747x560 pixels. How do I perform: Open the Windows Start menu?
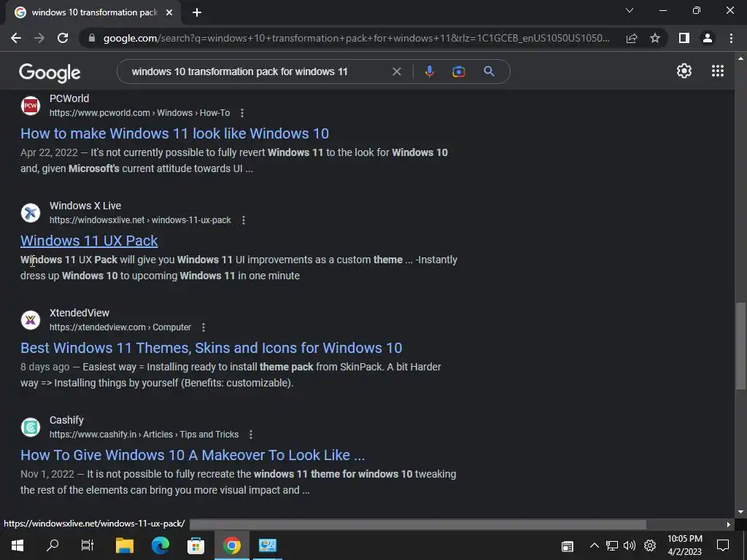coord(18,545)
